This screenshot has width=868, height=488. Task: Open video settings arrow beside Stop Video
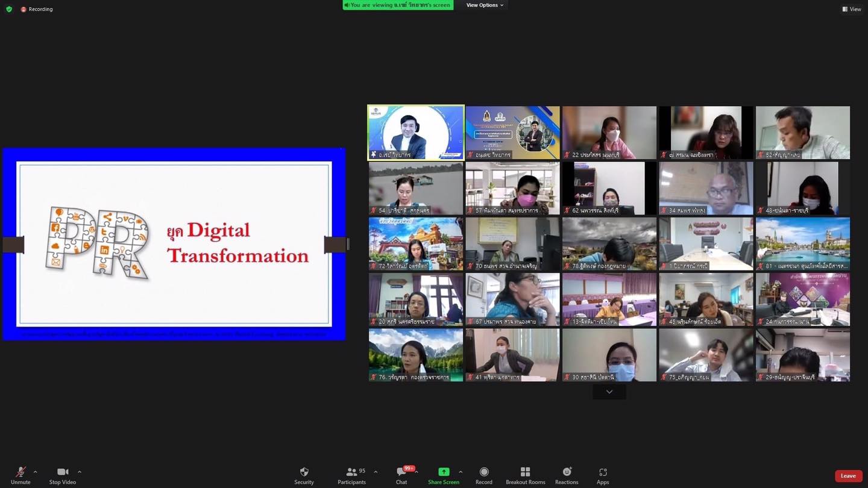tap(80, 472)
